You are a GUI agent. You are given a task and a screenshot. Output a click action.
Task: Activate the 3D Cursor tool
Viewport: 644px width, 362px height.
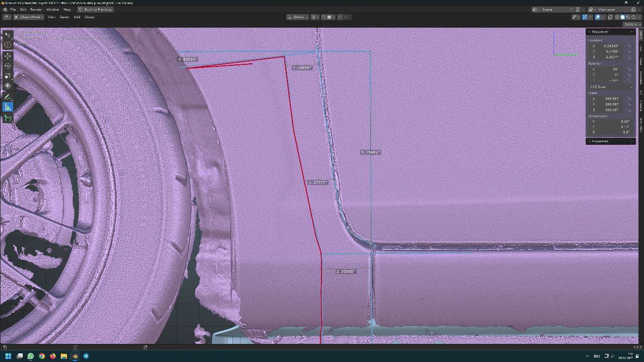[x=8, y=45]
